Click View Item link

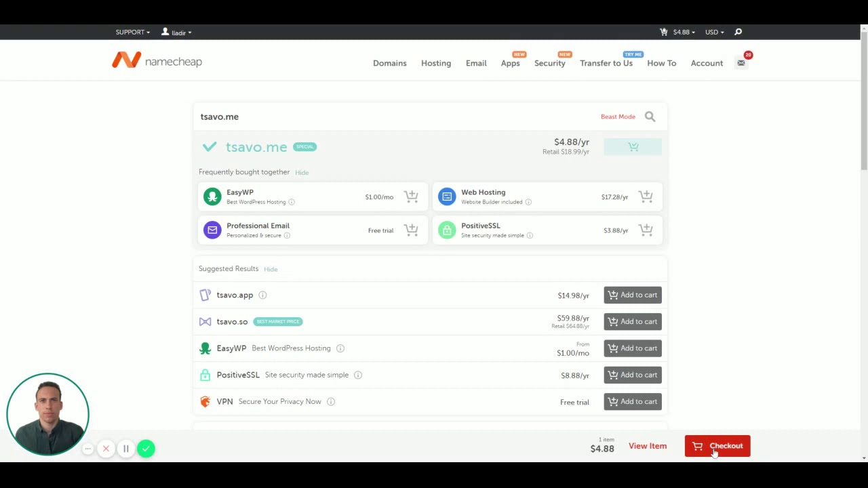tap(648, 446)
